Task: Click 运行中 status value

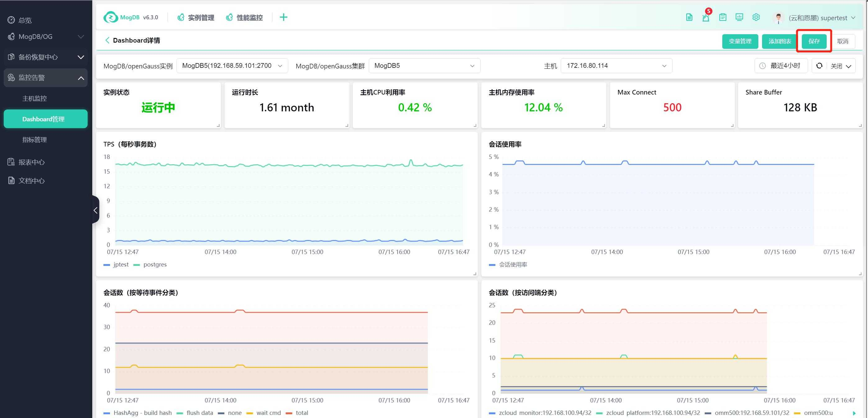Action: tap(158, 108)
